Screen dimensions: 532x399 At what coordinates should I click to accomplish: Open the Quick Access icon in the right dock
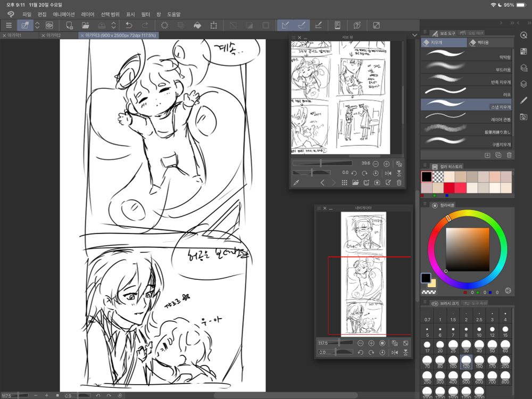pos(524,35)
